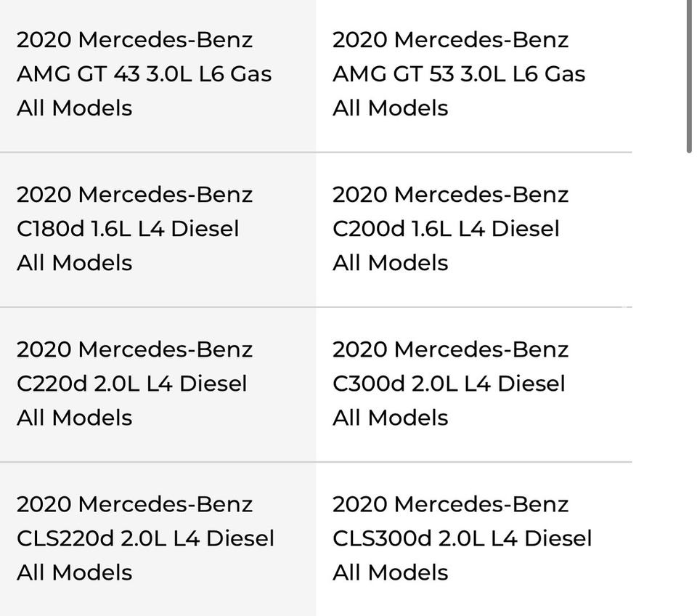Click '2020 Mercedes-Benz' above C180d
The image size is (697, 616).
(x=134, y=194)
